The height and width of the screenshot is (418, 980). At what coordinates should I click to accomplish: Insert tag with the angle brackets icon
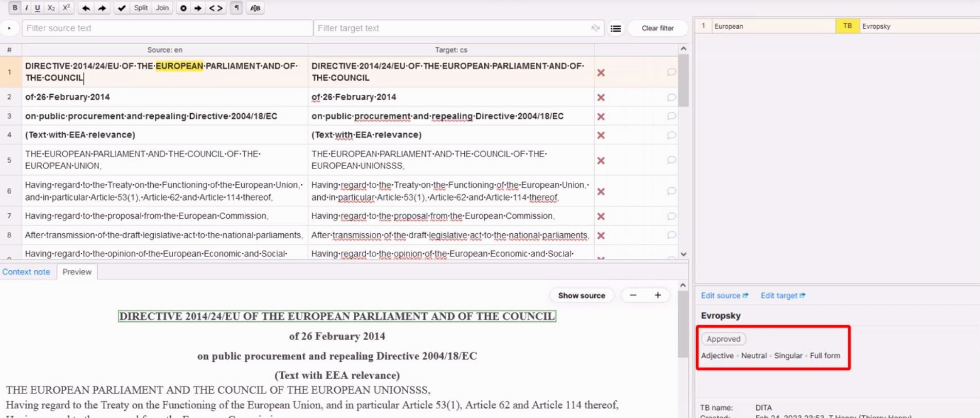tap(216, 8)
